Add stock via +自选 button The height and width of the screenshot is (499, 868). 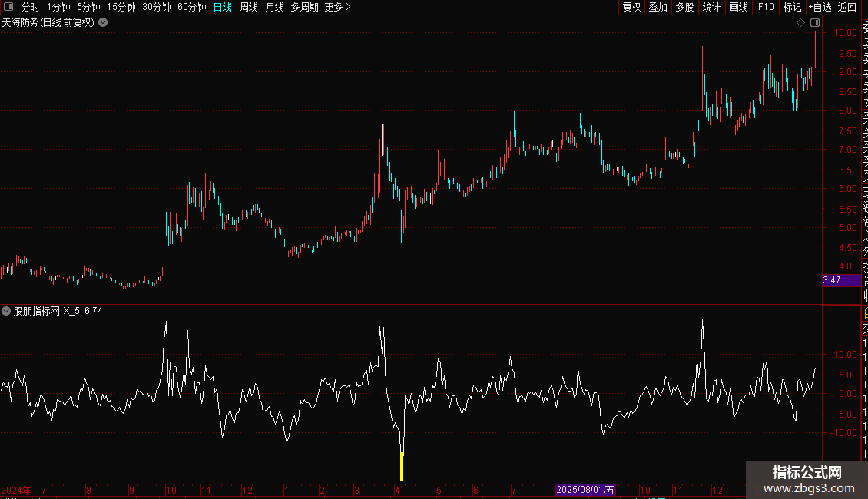click(x=820, y=7)
